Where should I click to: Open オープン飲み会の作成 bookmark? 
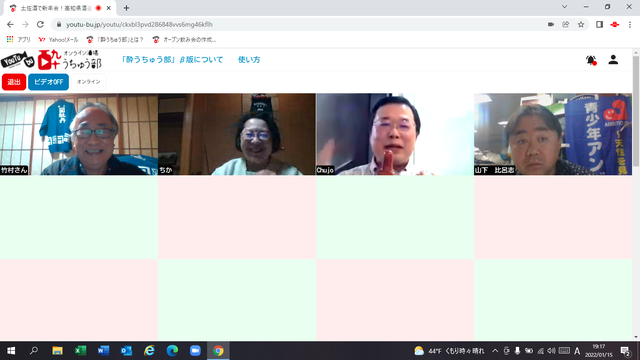click(184, 40)
